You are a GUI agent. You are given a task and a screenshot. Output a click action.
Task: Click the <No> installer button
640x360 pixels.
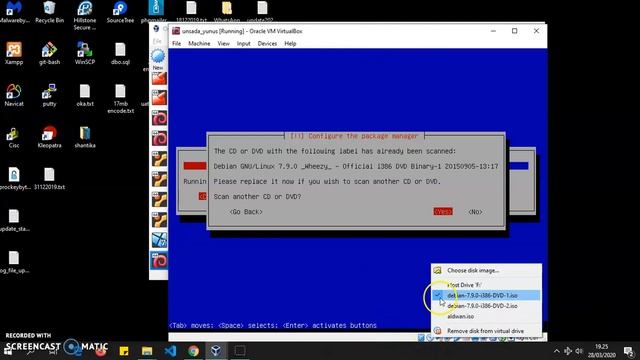pos(476,212)
